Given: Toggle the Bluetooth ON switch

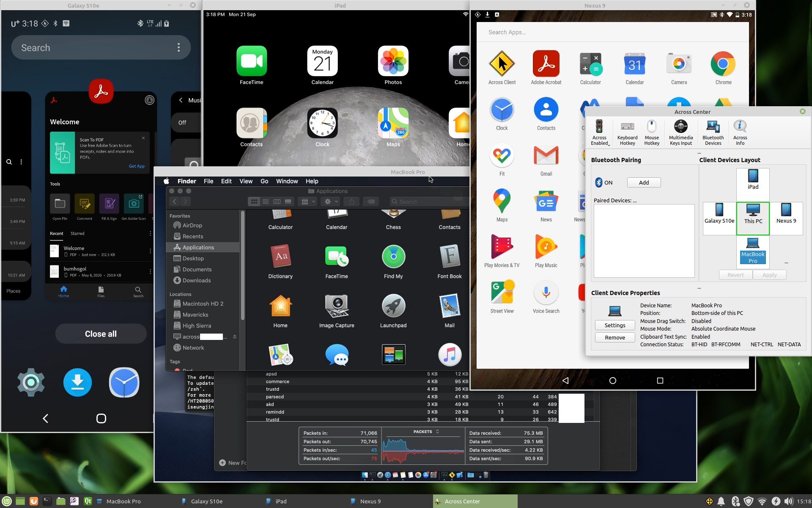Looking at the screenshot, I should point(599,182).
